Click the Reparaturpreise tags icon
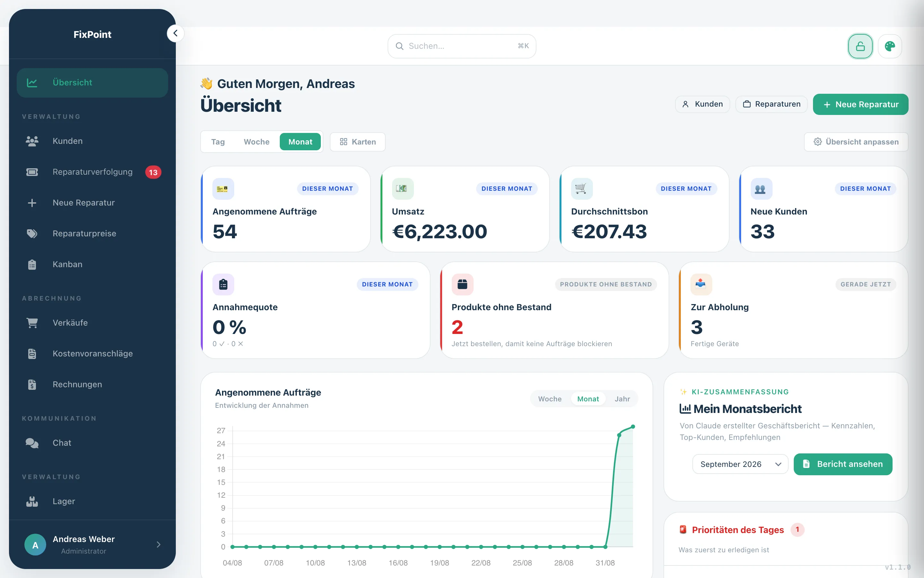 32,233
